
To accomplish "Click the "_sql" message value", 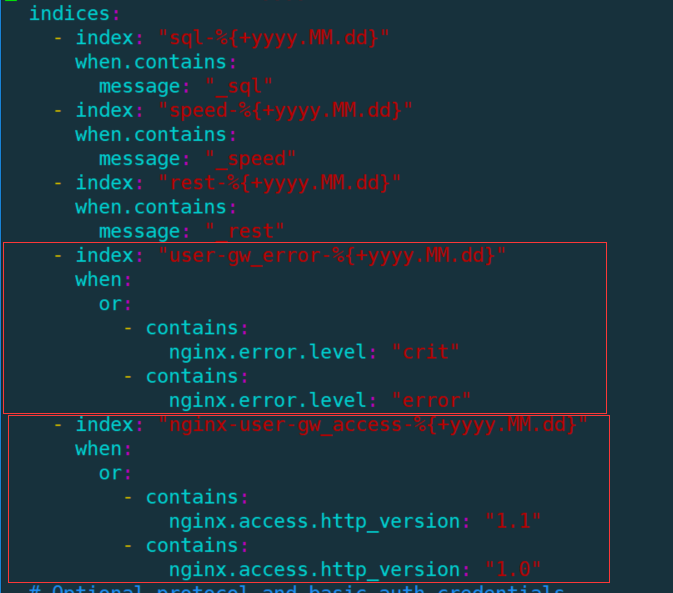I will (x=239, y=86).
